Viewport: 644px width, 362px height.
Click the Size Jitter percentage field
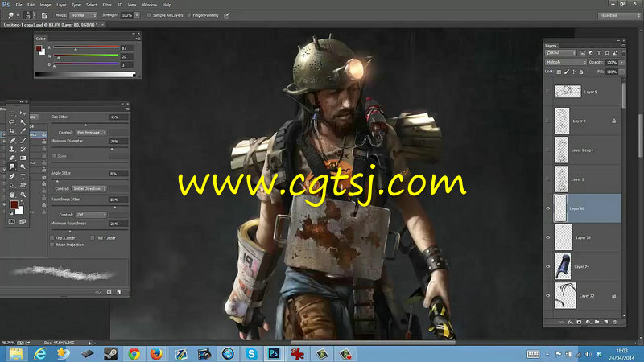click(x=118, y=117)
